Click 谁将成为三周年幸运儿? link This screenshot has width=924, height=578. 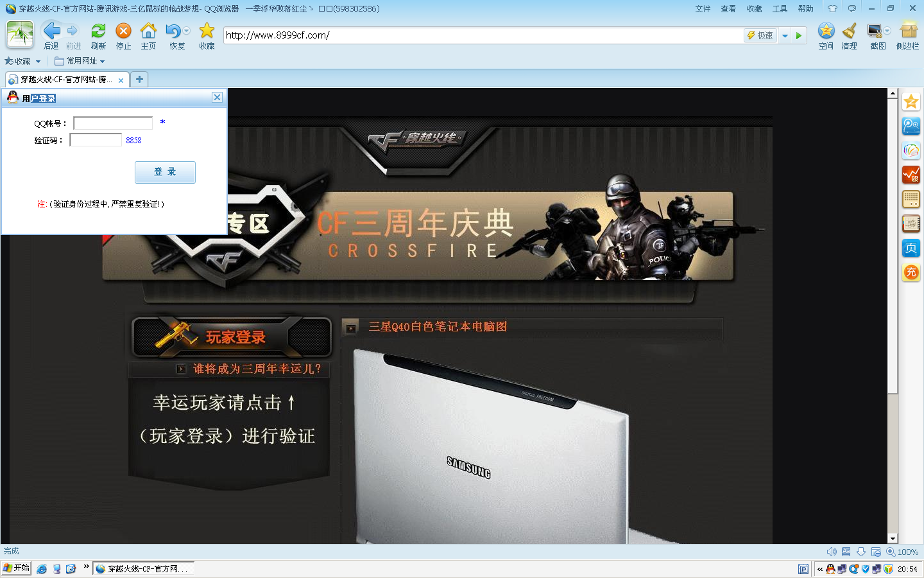click(x=257, y=369)
